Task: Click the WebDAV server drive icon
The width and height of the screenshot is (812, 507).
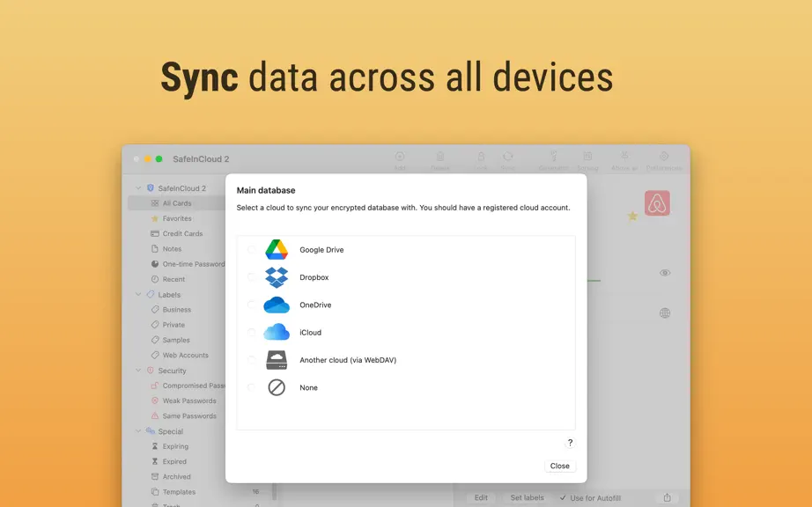Action: pyautogui.click(x=277, y=360)
